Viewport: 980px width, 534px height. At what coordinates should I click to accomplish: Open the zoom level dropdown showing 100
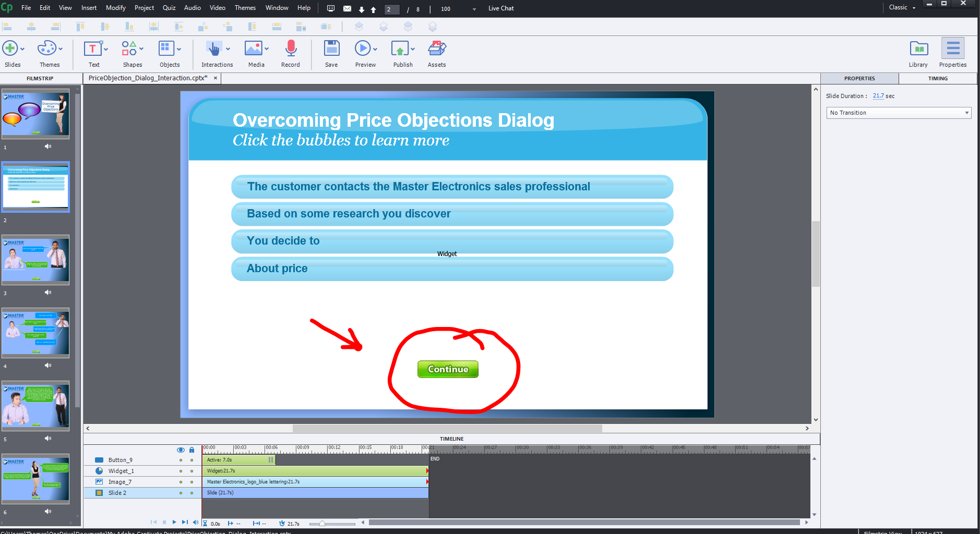474,9
